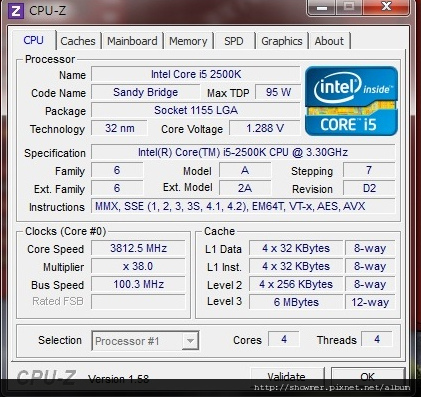Click the disabled maximize window button
The image size is (421, 397).
[x=349, y=7]
